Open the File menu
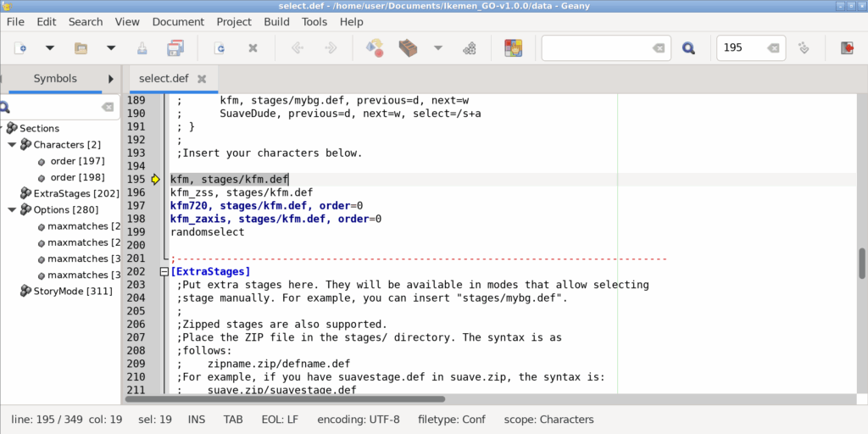Viewport: 868px width, 434px height. click(15, 21)
